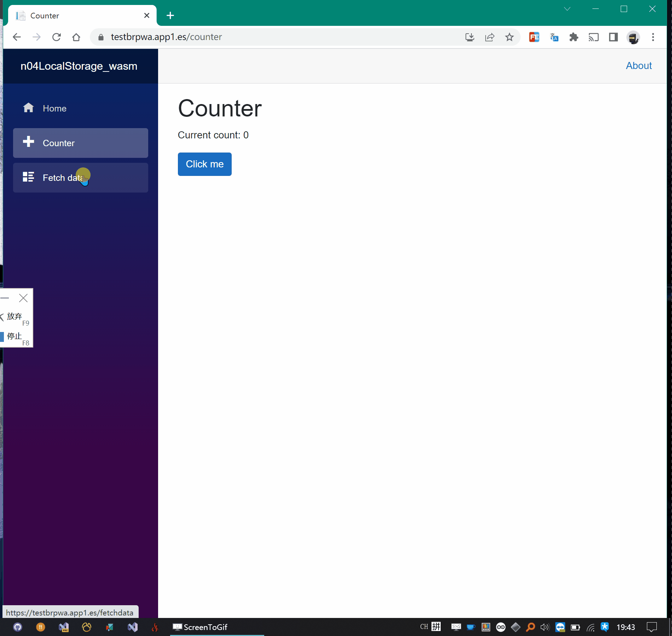Click the 拼 IME mode indicator
This screenshot has width=672, height=636.
pyautogui.click(x=436, y=627)
